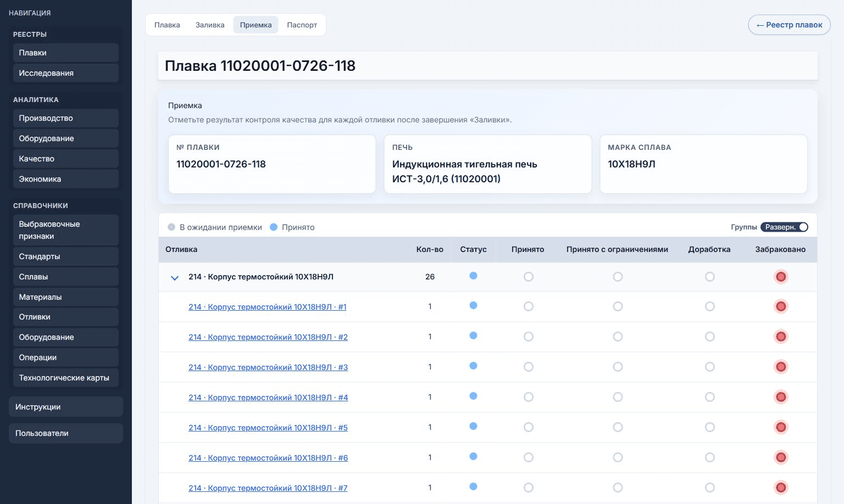Click the red Забраковано radio for casting #2

[781, 337]
